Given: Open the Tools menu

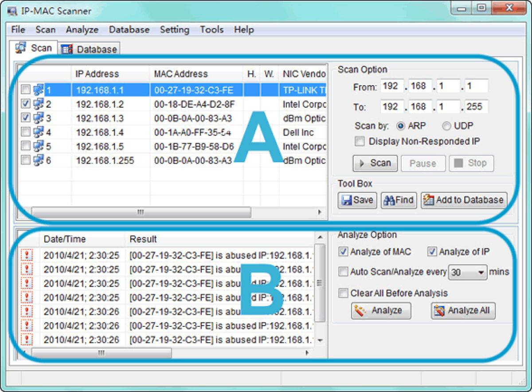Looking at the screenshot, I should (x=211, y=30).
